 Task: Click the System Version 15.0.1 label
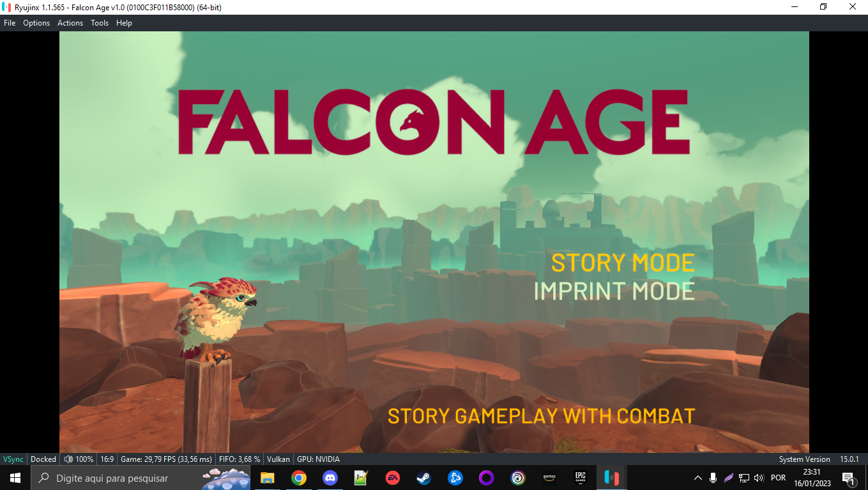(819, 459)
